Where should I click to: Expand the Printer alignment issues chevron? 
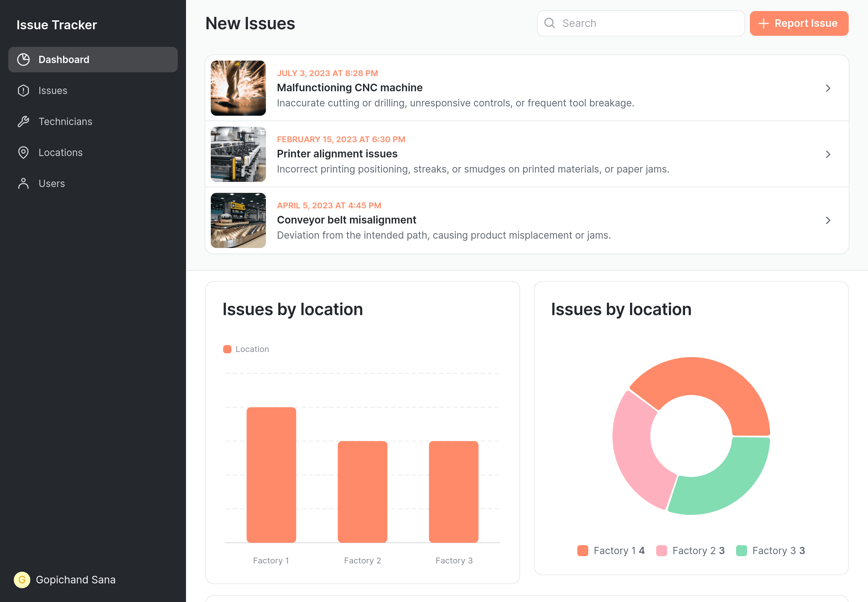[828, 154]
